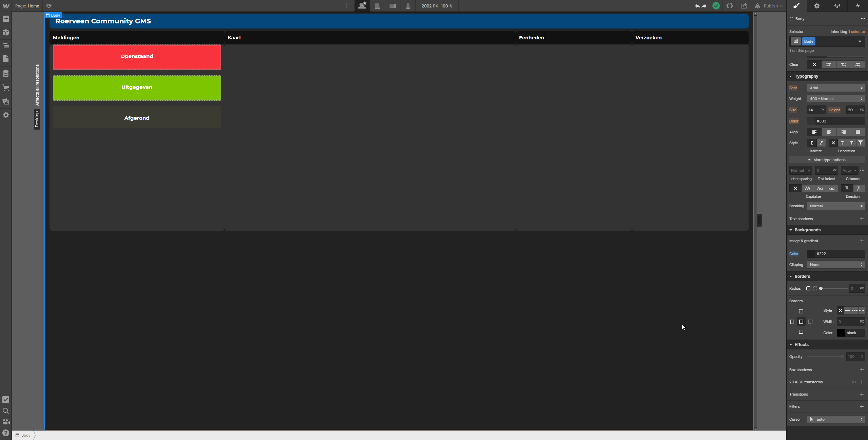Screen dimensions: 868x440
Task: Open the Assets panel
Action: point(6,101)
